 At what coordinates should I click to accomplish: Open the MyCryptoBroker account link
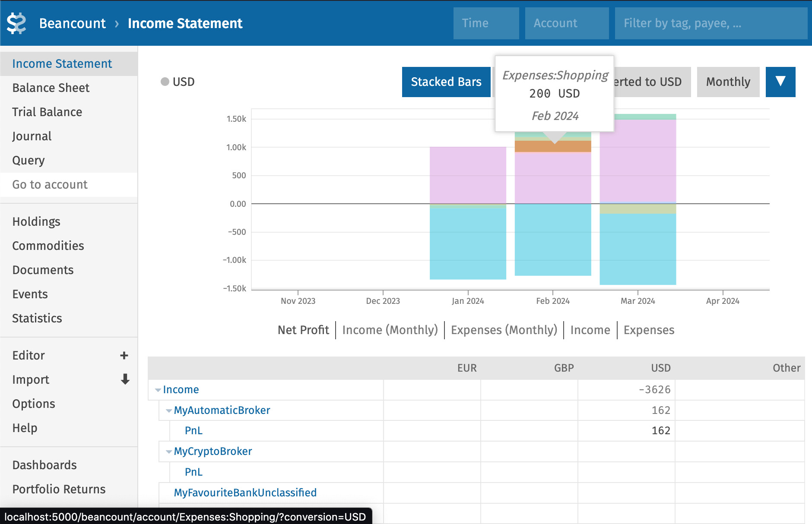pyautogui.click(x=213, y=451)
